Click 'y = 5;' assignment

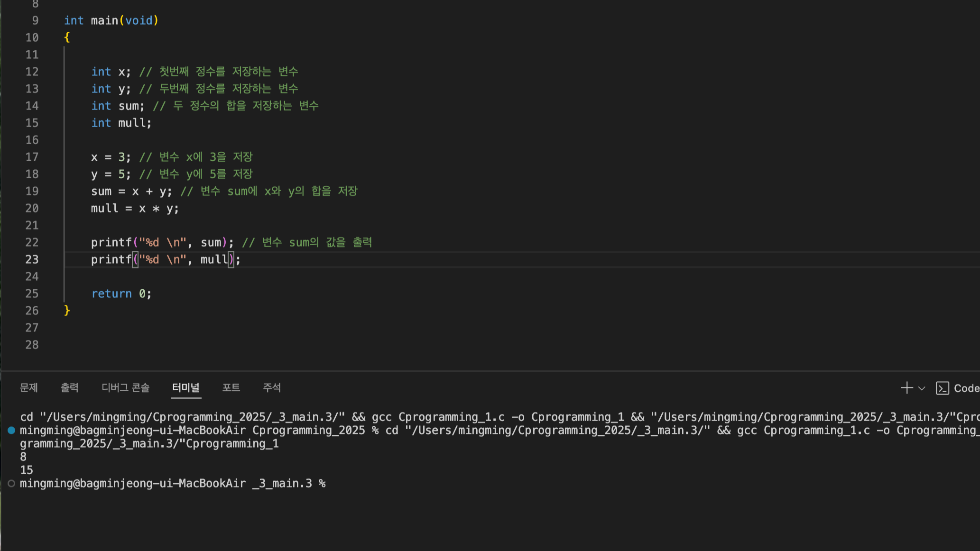111,174
